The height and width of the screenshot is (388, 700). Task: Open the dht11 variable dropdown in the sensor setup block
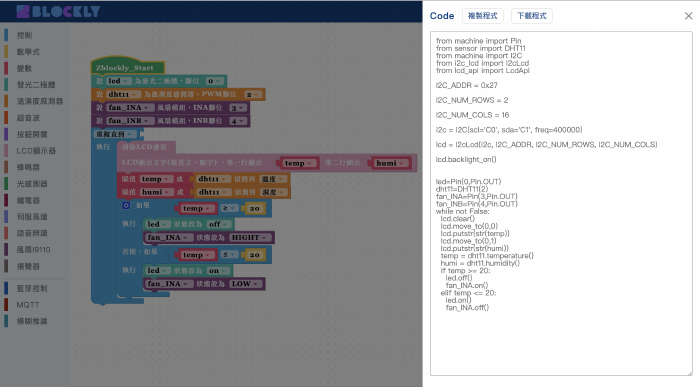(x=122, y=94)
